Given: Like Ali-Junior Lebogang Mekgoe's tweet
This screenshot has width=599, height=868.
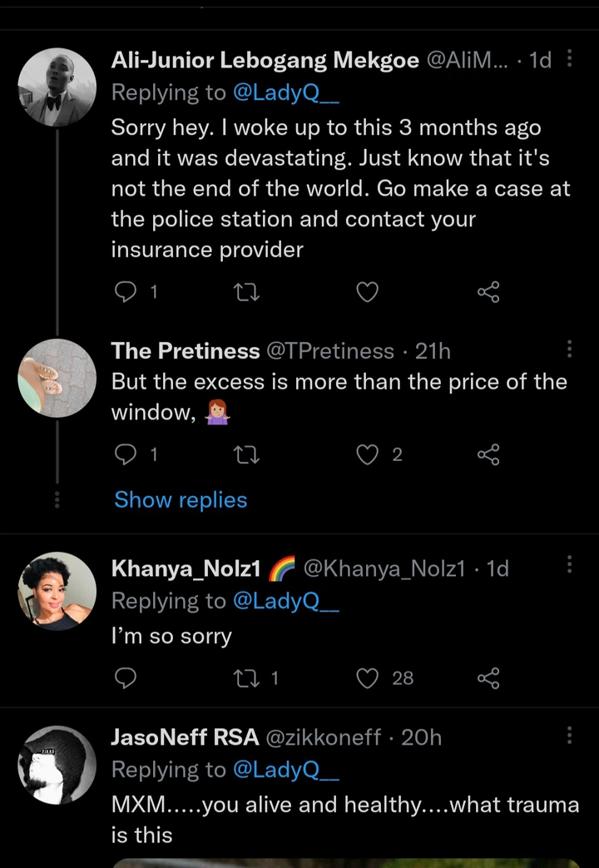Looking at the screenshot, I should (367, 291).
